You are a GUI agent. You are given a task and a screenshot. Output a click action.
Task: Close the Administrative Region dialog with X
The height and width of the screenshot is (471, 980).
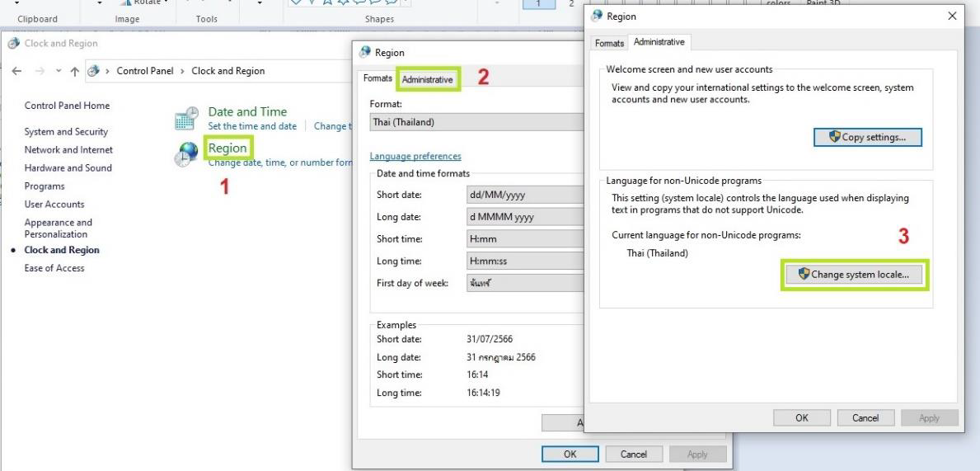coord(953,16)
